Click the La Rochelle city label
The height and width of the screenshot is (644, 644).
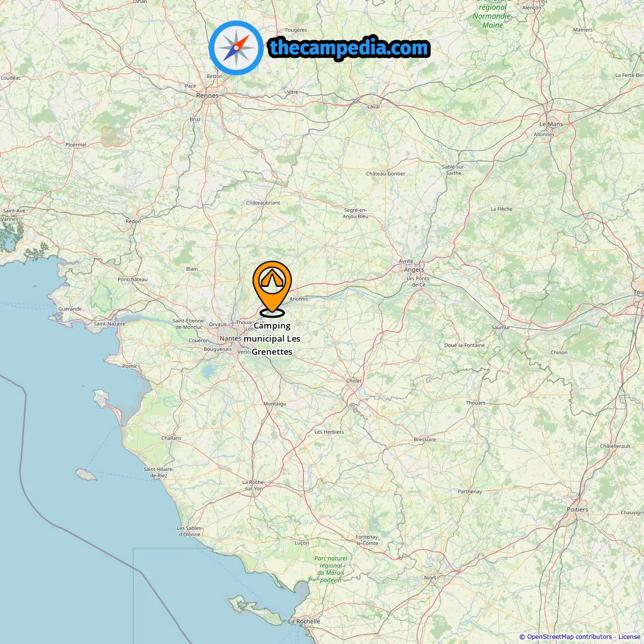304,621
